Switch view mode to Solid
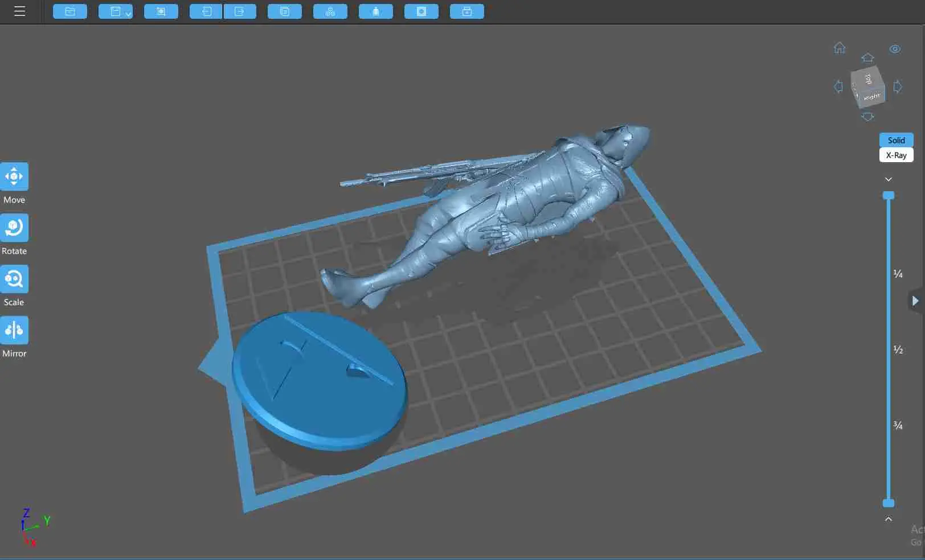Image resolution: width=925 pixels, height=560 pixels. click(x=896, y=140)
